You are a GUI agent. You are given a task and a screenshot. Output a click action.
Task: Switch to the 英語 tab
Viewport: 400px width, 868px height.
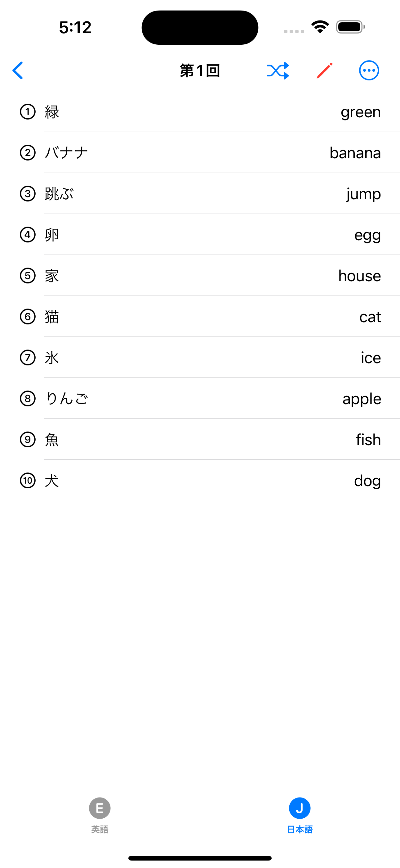[x=100, y=816]
